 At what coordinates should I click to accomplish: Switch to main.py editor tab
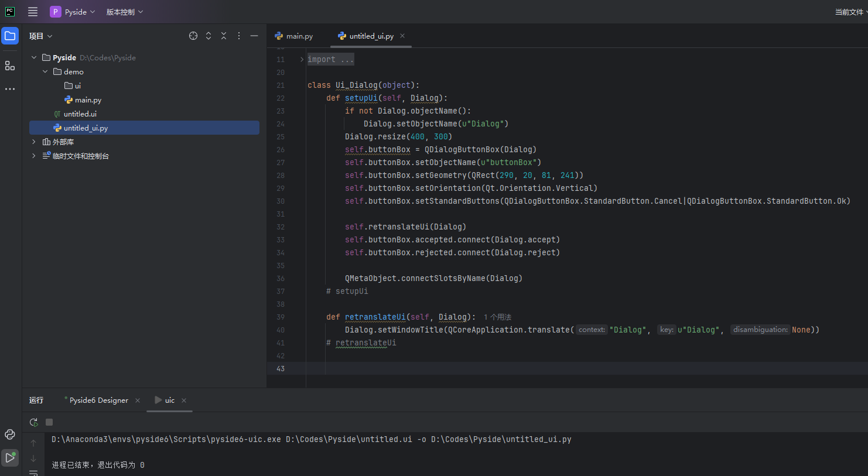294,36
